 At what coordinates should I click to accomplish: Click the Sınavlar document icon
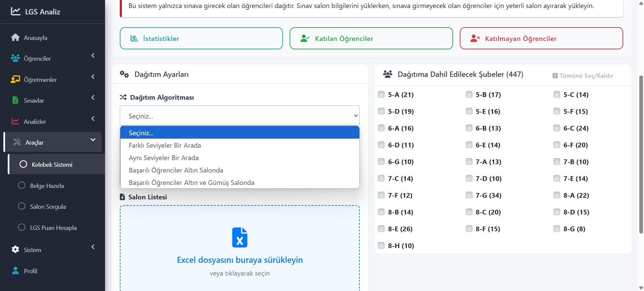pyautogui.click(x=15, y=100)
